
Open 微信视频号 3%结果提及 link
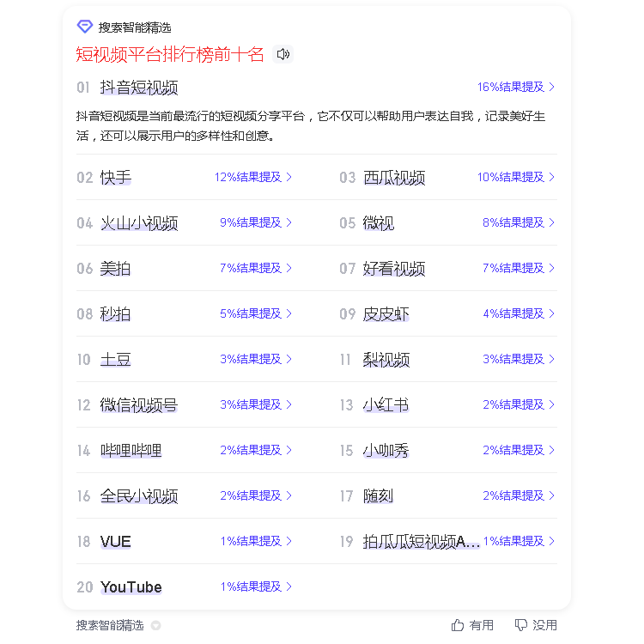[256, 405]
